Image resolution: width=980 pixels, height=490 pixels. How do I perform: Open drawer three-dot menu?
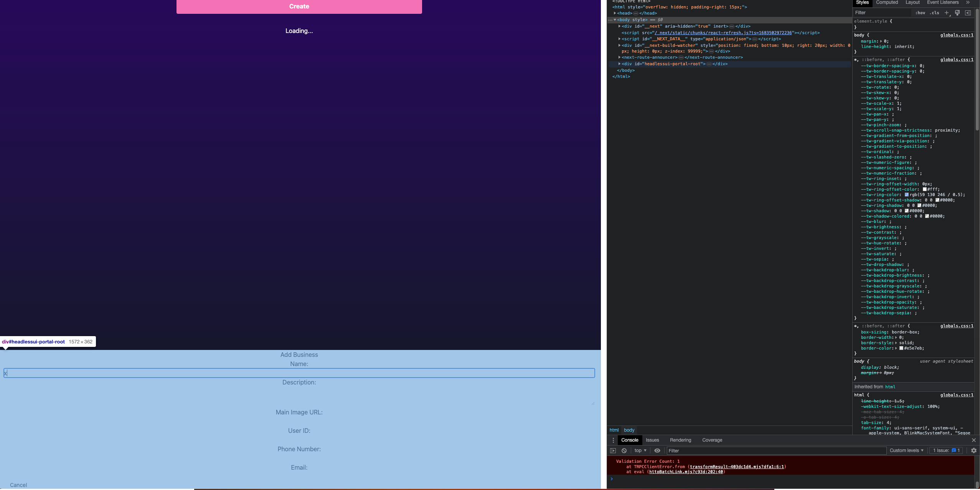pos(613,440)
